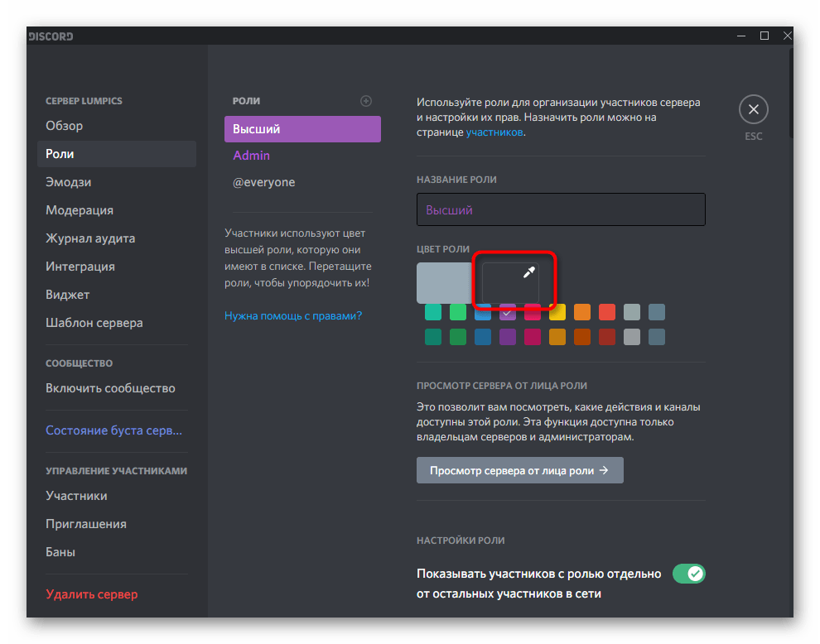Select the default gray role color
The width and height of the screenshot is (820, 644).
point(445,283)
